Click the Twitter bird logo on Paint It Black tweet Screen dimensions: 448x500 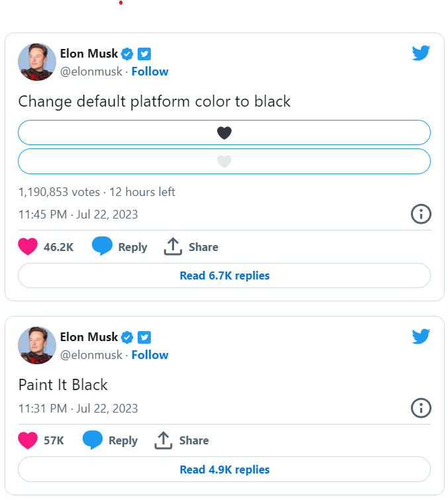(x=421, y=336)
